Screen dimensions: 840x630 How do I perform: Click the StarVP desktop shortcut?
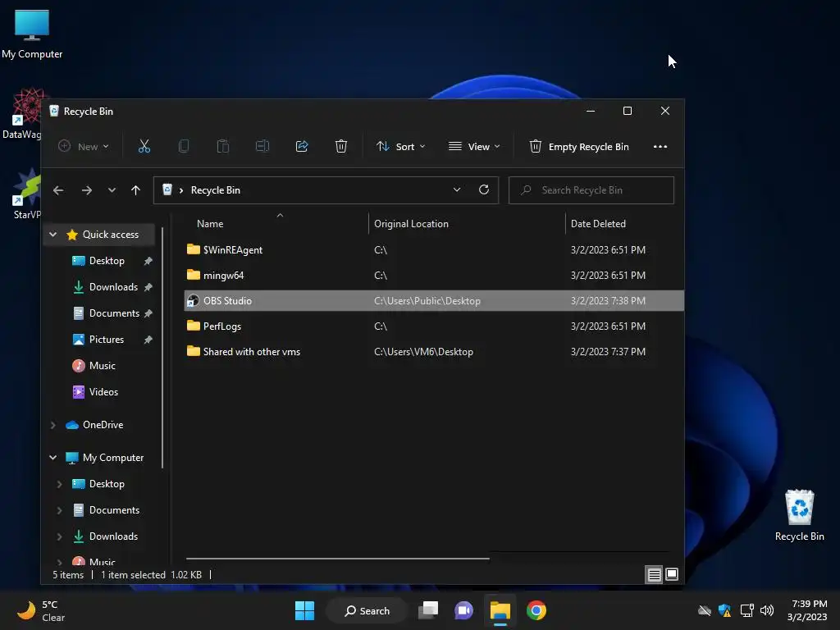tap(27, 194)
